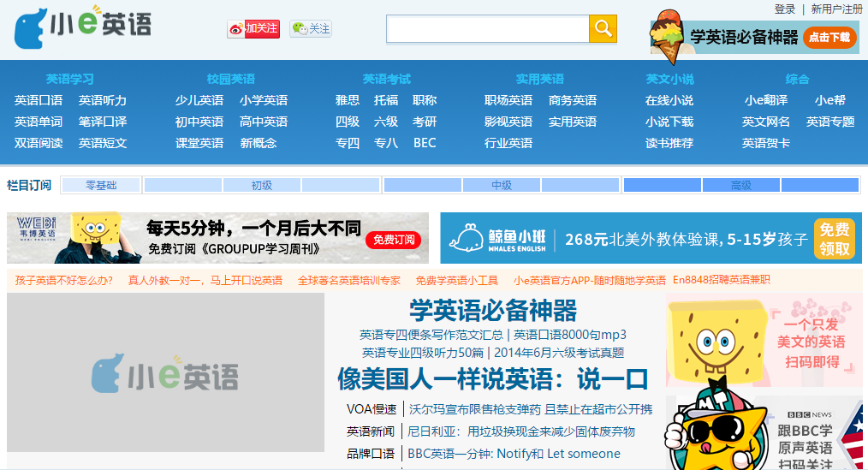Open the 登录 login link
The width and height of the screenshot is (868, 470).
[784, 9]
